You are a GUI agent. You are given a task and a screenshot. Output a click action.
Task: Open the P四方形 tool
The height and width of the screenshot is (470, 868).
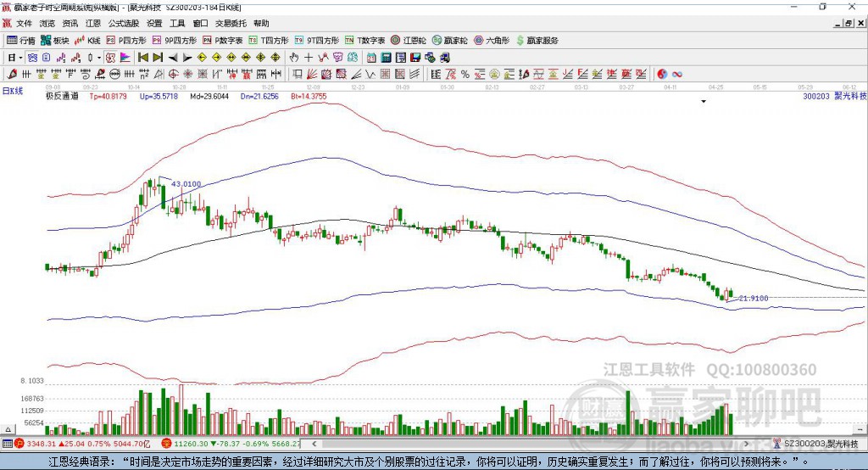[x=126, y=41]
